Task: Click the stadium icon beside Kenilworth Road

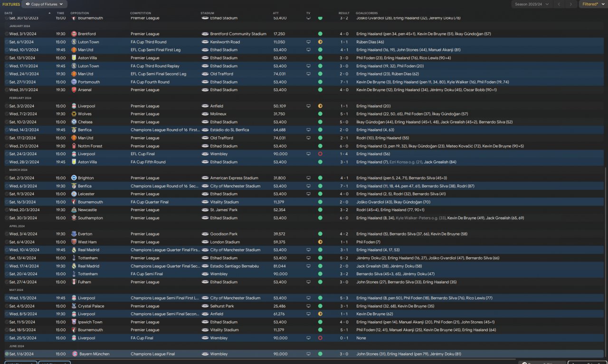Action: 205,42
